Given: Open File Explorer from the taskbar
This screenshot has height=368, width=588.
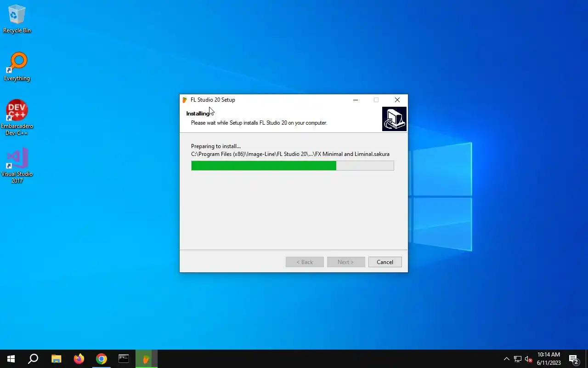Looking at the screenshot, I should click(x=56, y=359).
